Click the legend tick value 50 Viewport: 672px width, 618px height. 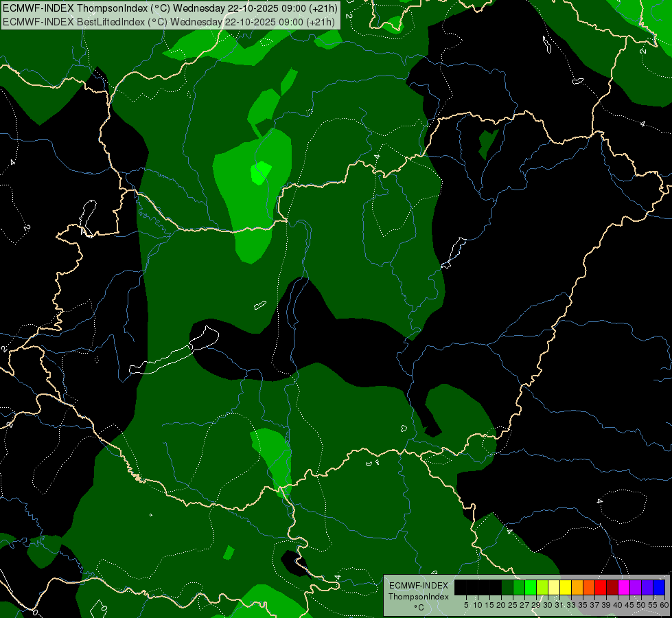641,605
